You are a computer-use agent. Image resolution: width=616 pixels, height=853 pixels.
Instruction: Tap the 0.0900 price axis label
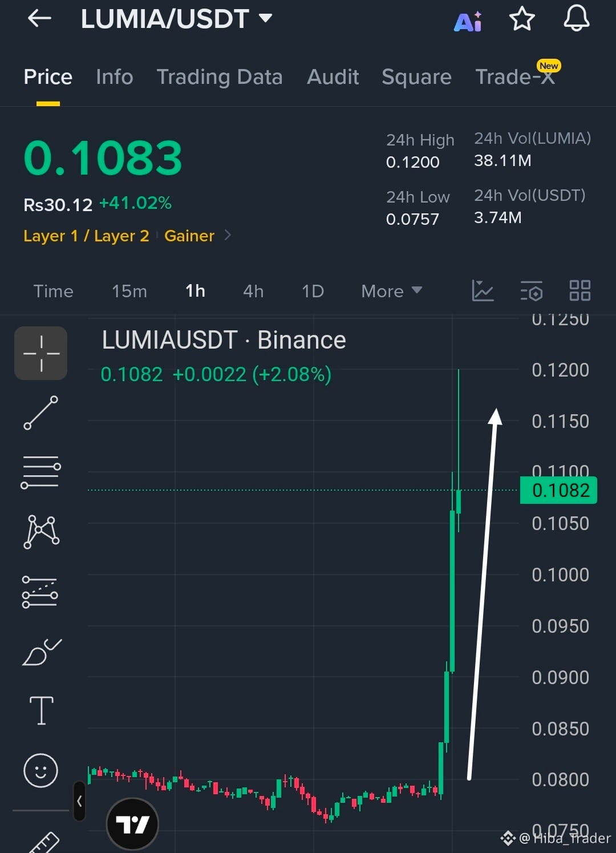pyautogui.click(x=560, y=677)
